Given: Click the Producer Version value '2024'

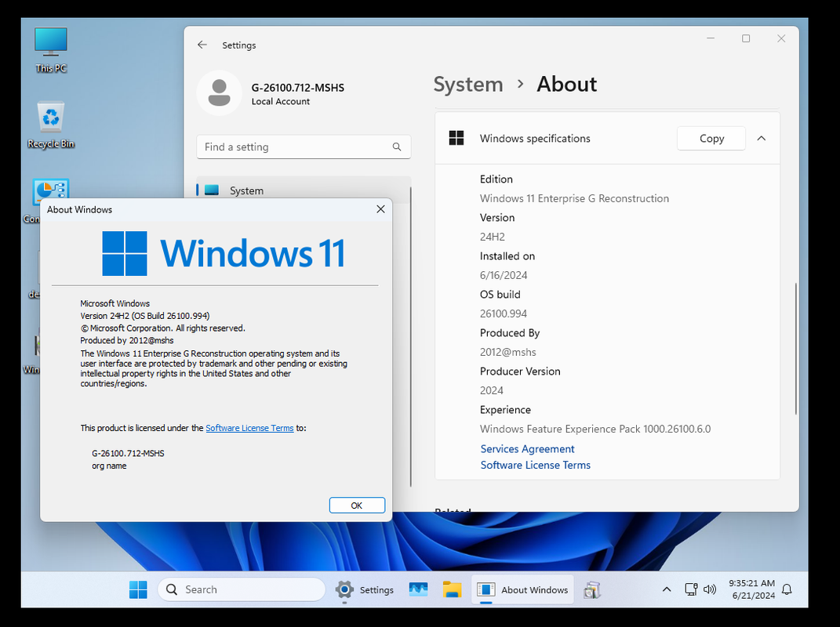Looking at the screenshot, I should point(492,390).
